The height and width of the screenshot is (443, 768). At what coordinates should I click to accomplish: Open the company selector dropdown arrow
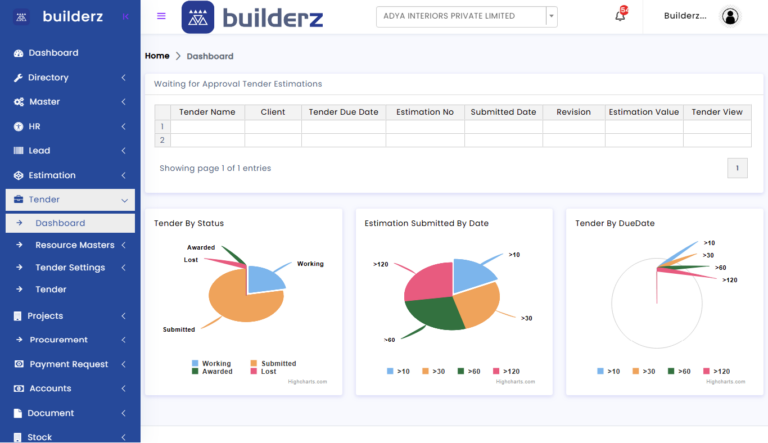552,16
